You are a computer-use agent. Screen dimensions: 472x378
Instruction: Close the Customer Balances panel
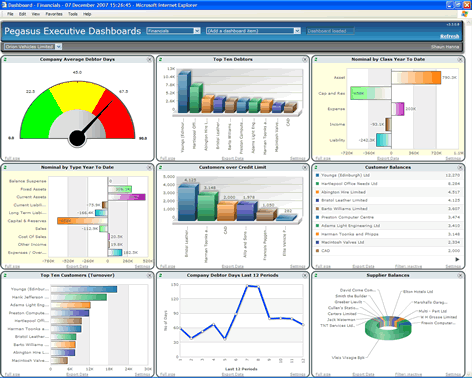(460, 168)
